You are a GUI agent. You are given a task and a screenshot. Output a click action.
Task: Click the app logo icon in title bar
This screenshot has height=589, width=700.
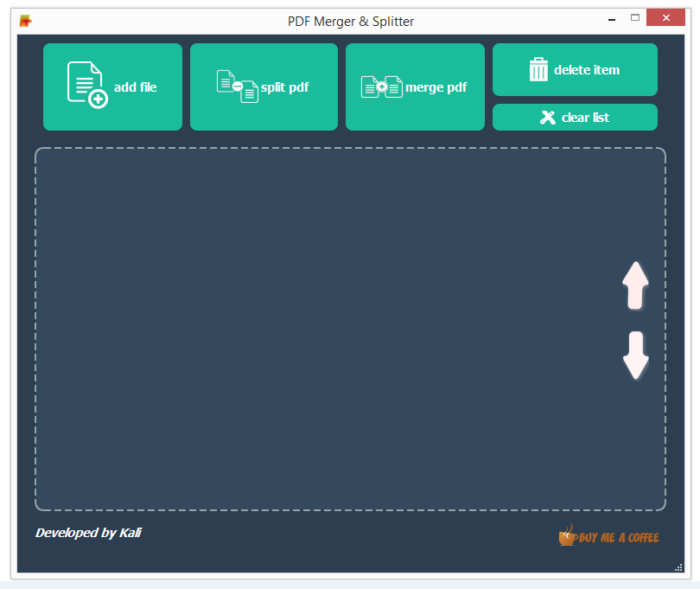[x=25, y=21]
